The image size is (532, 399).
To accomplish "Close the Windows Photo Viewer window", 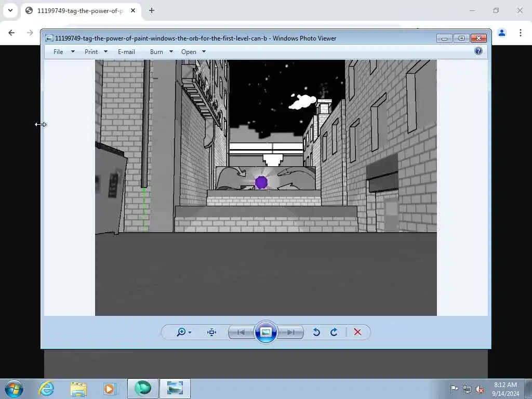I will [478, 38].
